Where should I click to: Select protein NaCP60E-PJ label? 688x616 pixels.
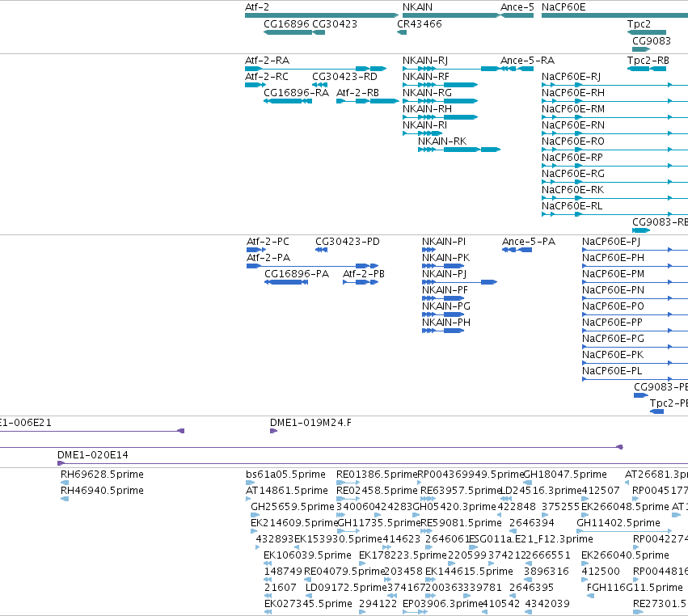pyautogui.click(x=611, y=242)
